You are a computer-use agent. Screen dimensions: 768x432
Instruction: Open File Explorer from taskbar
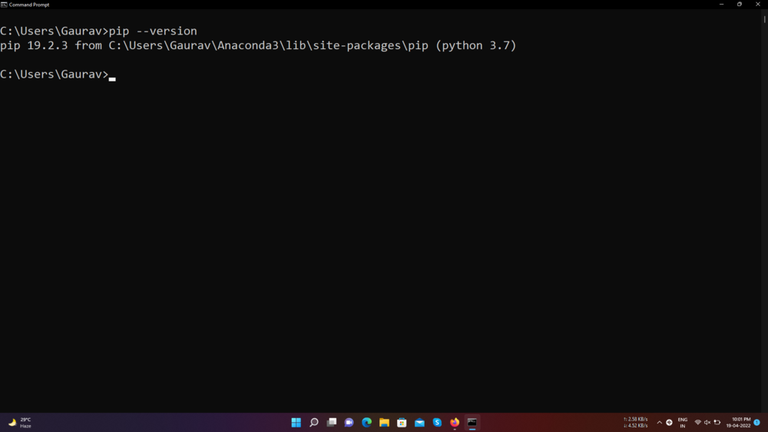[384, 422]
